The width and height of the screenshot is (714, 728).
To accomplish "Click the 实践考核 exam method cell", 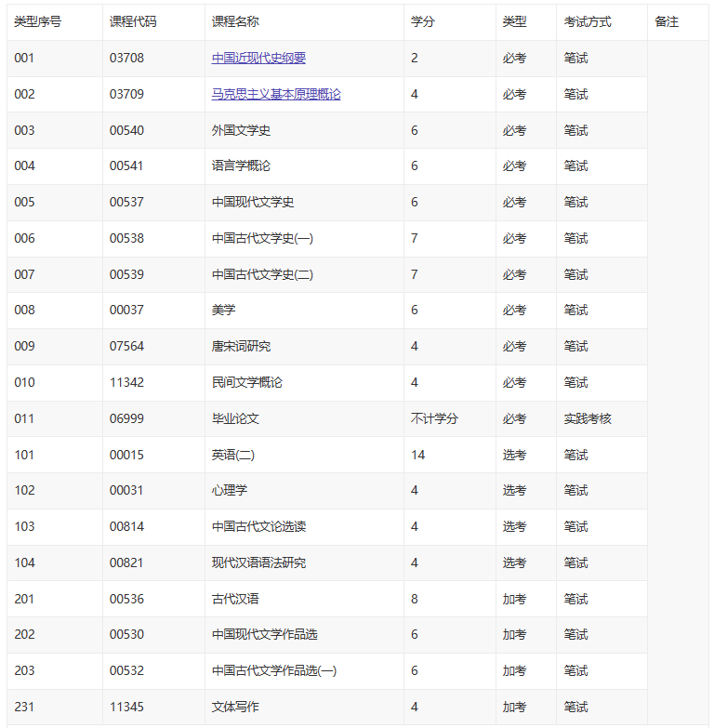I will (588, 418).
